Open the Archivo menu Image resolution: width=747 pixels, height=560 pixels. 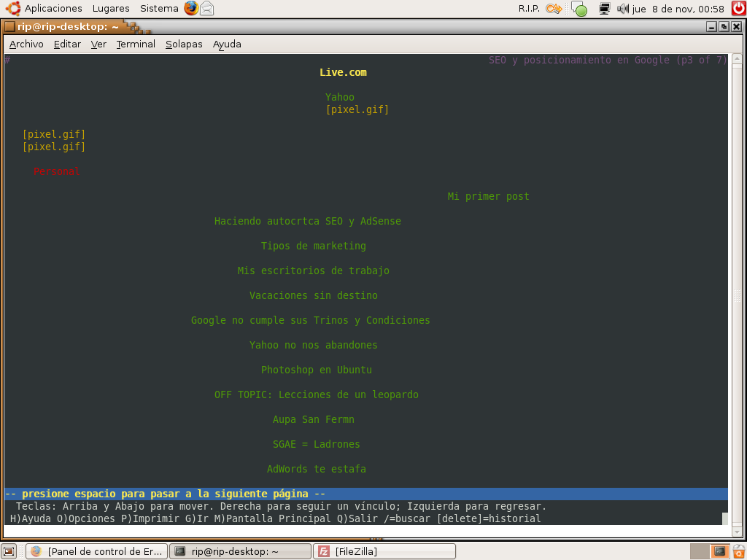coord(26,44)
